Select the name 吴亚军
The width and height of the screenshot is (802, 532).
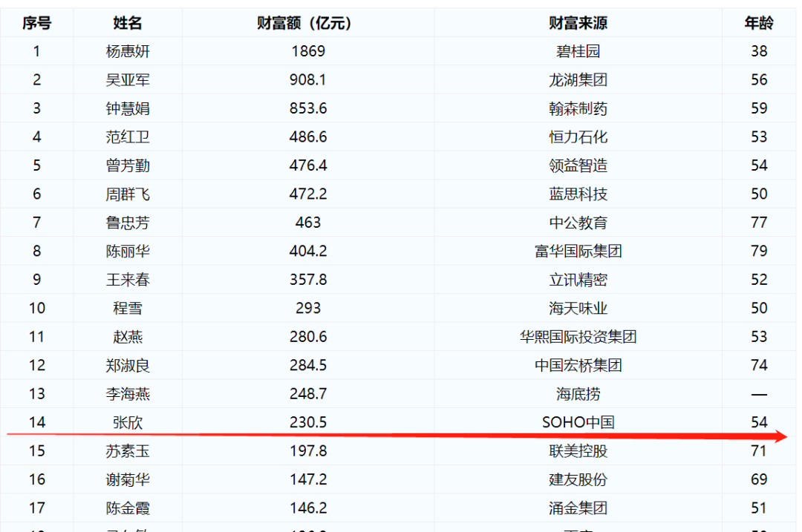(x=128, y=79)
